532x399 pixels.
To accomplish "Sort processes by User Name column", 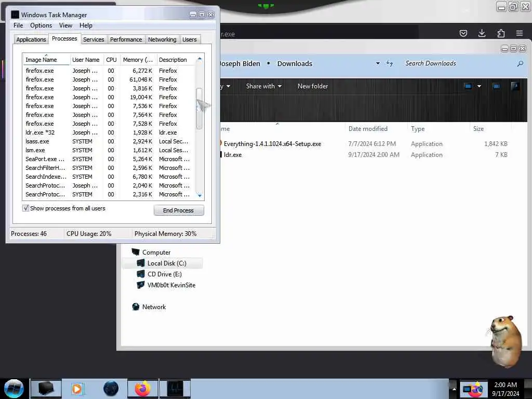I will [86, 60].
